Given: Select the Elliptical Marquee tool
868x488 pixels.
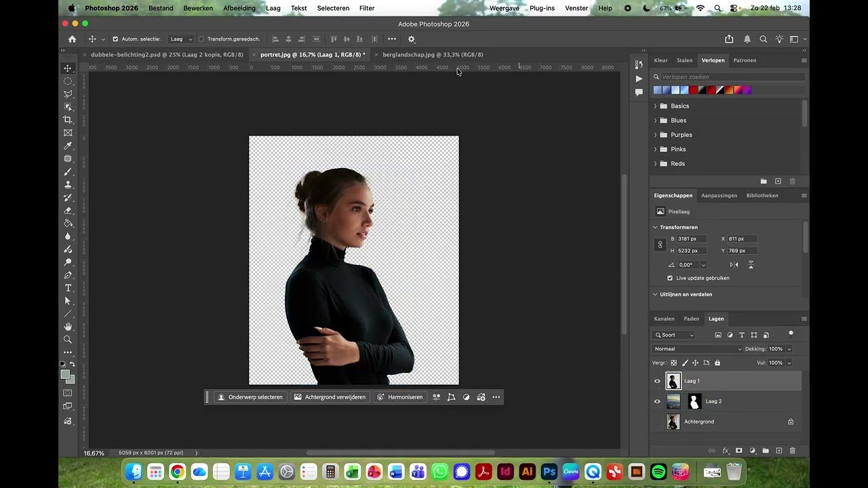Looking at the screenshot, I should tap(68, 81).
